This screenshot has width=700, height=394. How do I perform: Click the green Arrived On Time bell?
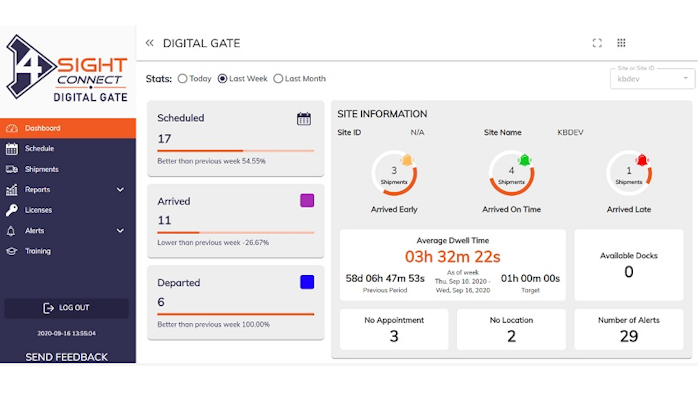[525, 160]
